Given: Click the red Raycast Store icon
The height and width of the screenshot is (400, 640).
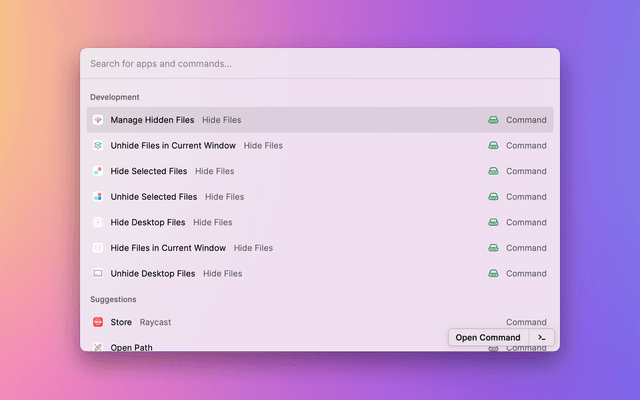Looking at the screenshot, I should [98, 322].
